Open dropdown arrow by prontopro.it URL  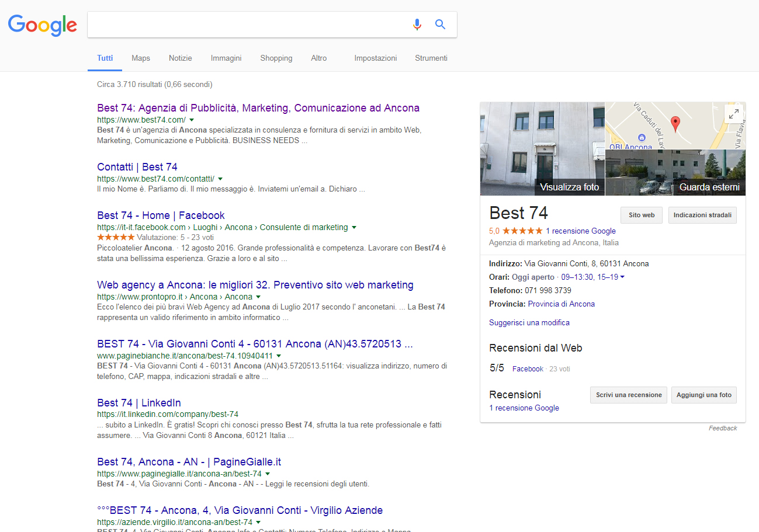tap(258, 297)
